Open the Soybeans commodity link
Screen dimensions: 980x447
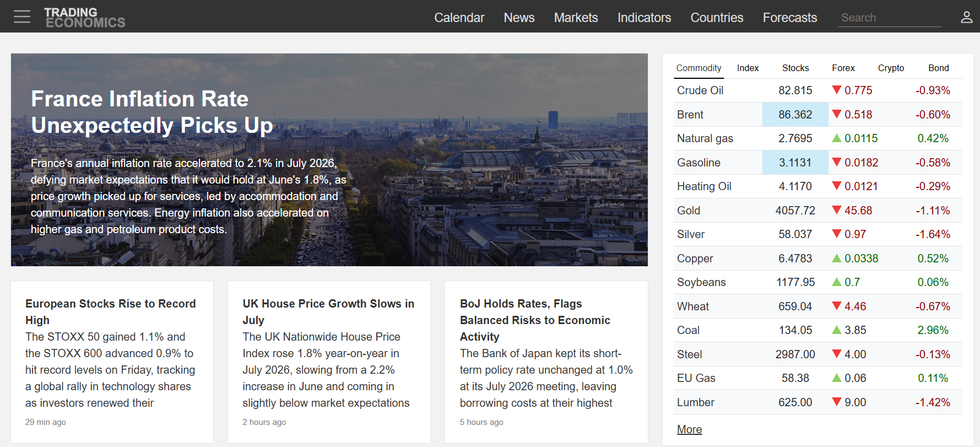point(701,282)
